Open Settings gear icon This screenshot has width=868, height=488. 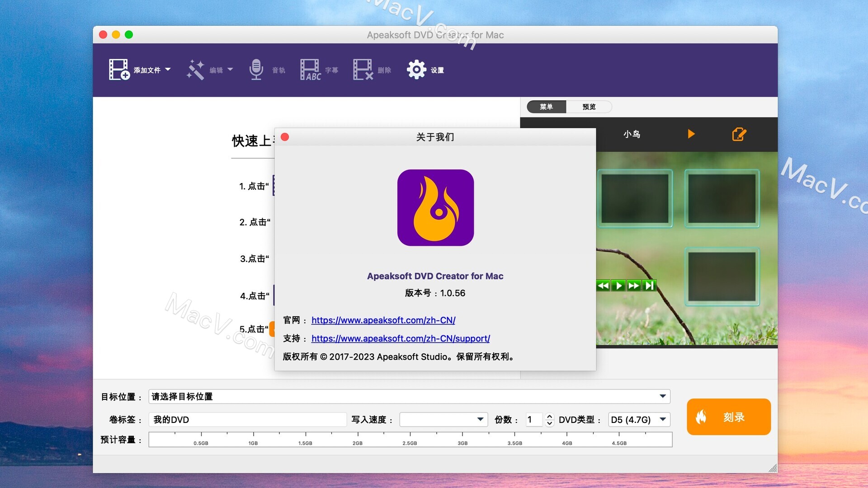(416, 70)
